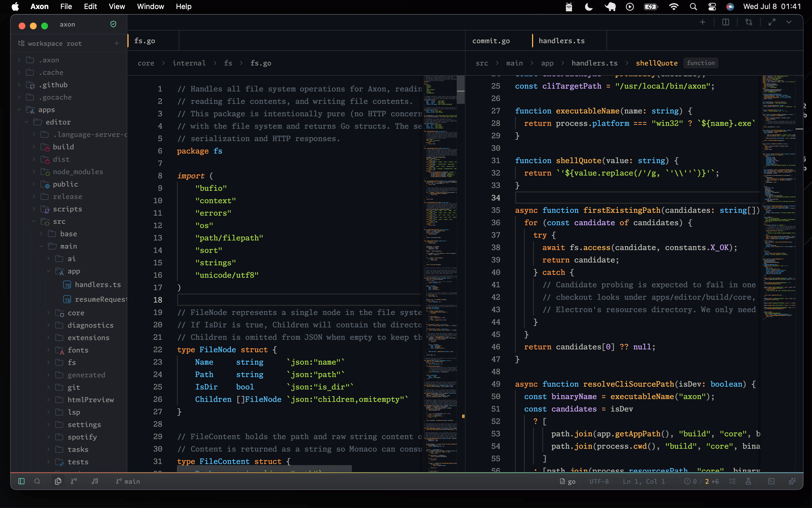This screenshot has width=812, height=508.
Task: Open the test flask icon in status bar
Action: [748, 481]
